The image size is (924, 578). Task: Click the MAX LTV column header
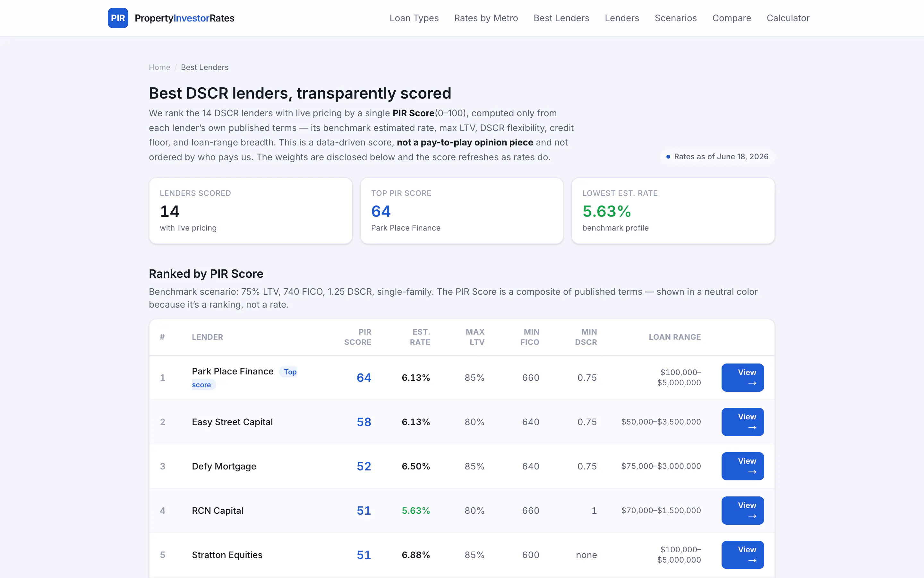tap(475, 337)
